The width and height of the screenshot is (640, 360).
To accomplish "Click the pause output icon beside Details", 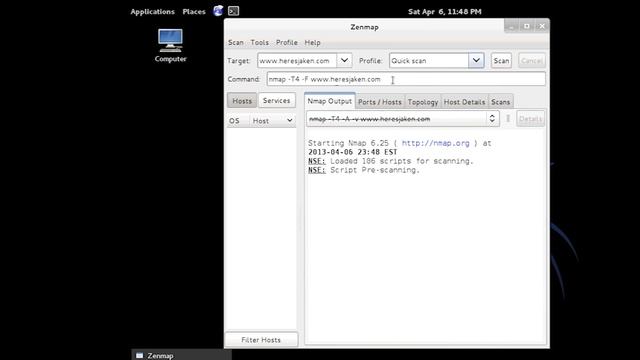I will (508, 119).
